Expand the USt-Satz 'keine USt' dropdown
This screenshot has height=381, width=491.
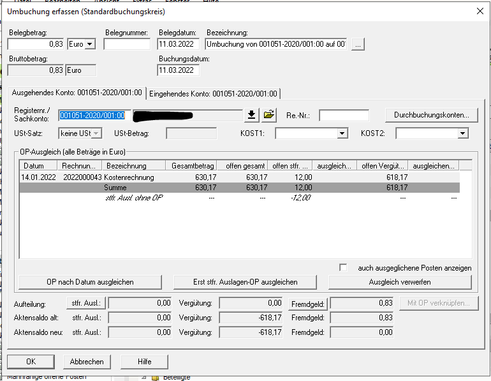tap(96, 133)
